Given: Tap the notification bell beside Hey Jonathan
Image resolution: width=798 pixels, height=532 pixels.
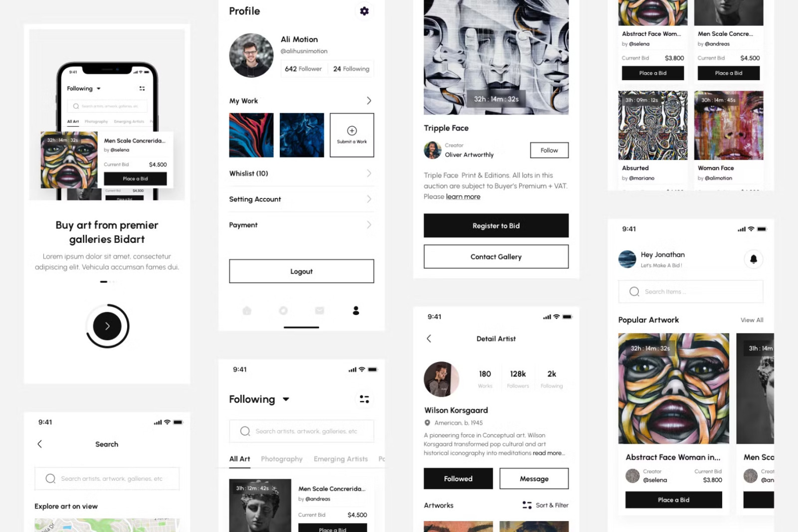Looking at the screenshot, I should 753,259.
